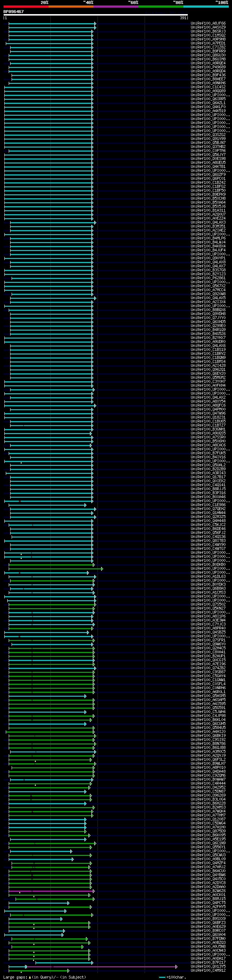Open hit UniRef100_A4S0Z9

pyautogui.click(x=208, y=27)
